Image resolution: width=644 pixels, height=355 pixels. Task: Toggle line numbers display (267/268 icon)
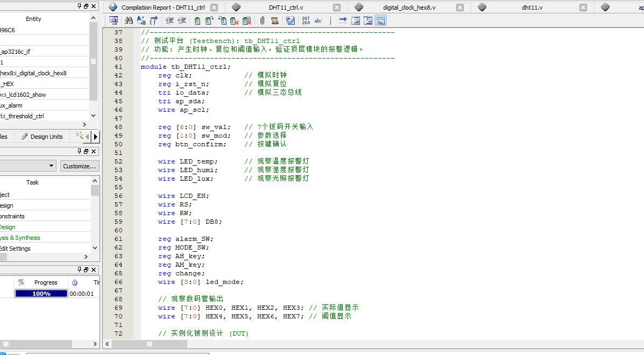point(306,20)
